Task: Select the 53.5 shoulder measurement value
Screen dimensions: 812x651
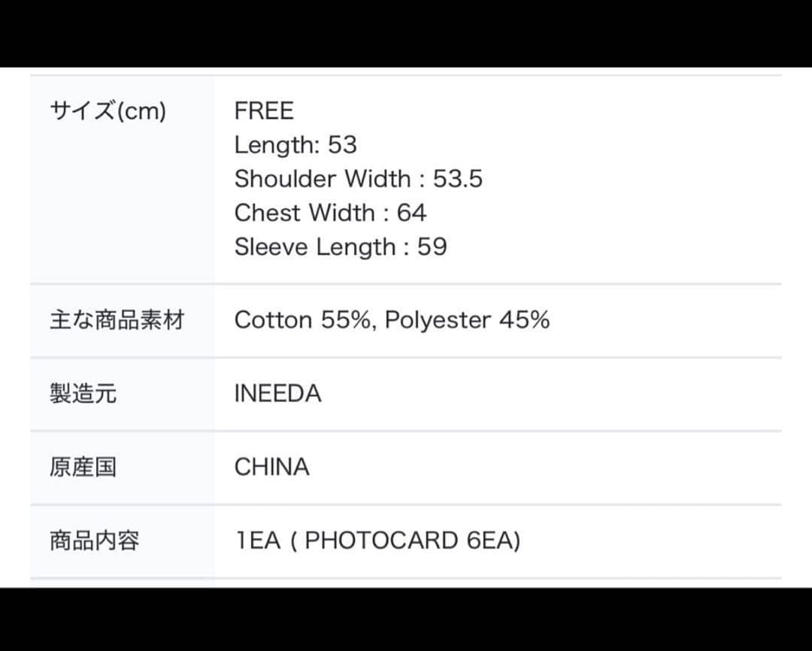Action: point(458,179)
